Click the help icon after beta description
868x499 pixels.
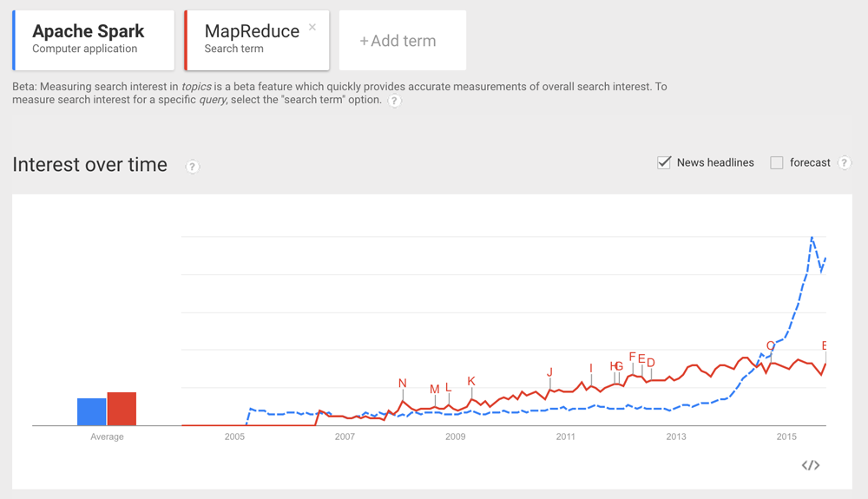394,101
